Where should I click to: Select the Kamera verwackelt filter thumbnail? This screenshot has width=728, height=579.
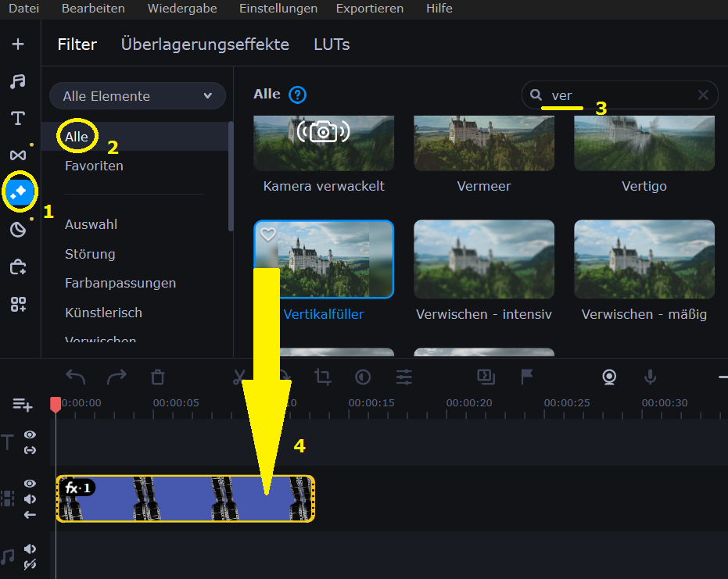pyautogui.click(x=324, y=143)
